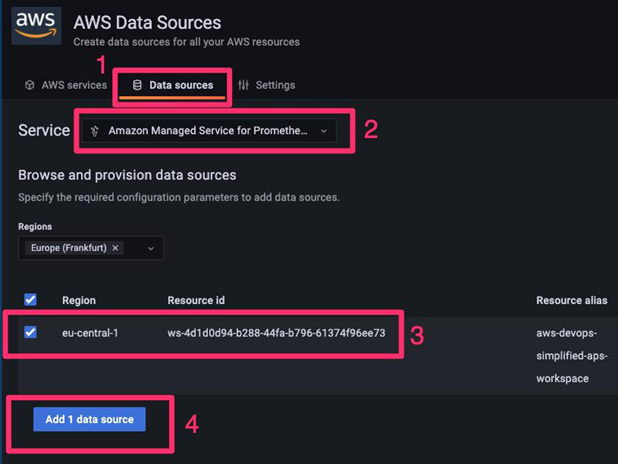Expand the Regions dropdown arrow
The image size is (618, 464).
(151, 248)
